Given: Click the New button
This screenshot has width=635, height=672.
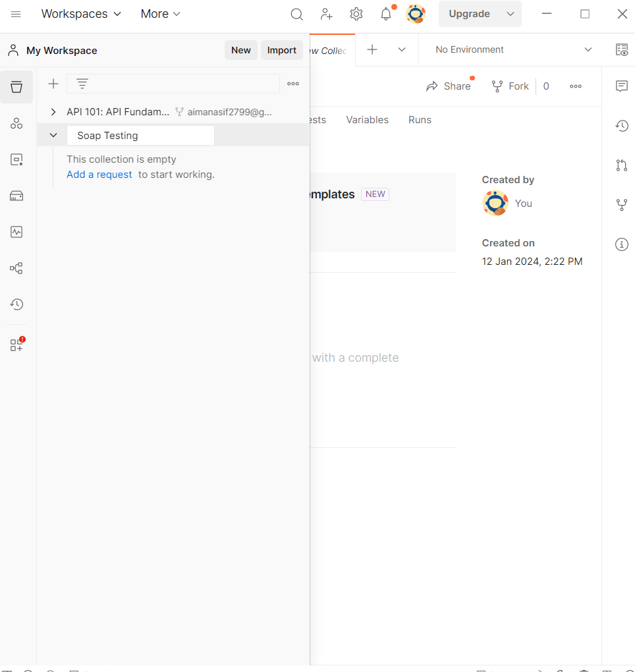Looking at the screenshot, I should click(x=241, y=50).
